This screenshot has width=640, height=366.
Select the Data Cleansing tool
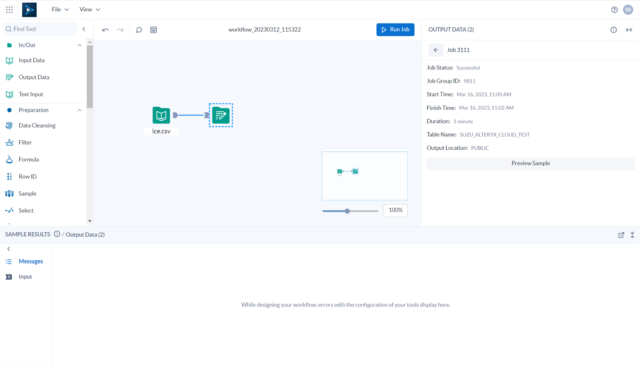coord(37,126)
